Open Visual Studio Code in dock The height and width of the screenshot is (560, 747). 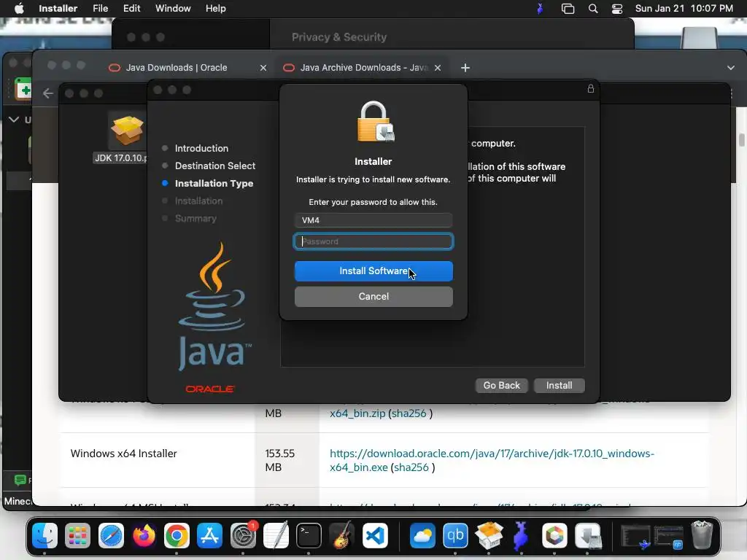375,536
